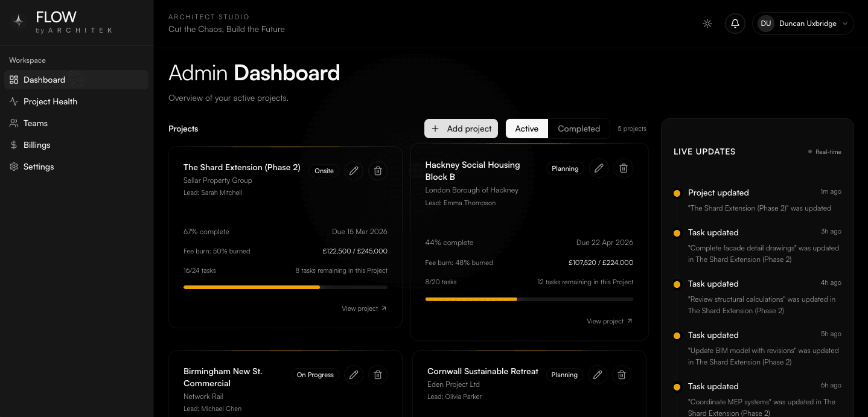Click the sun icon to switch theme

click(x=707, y=24)
